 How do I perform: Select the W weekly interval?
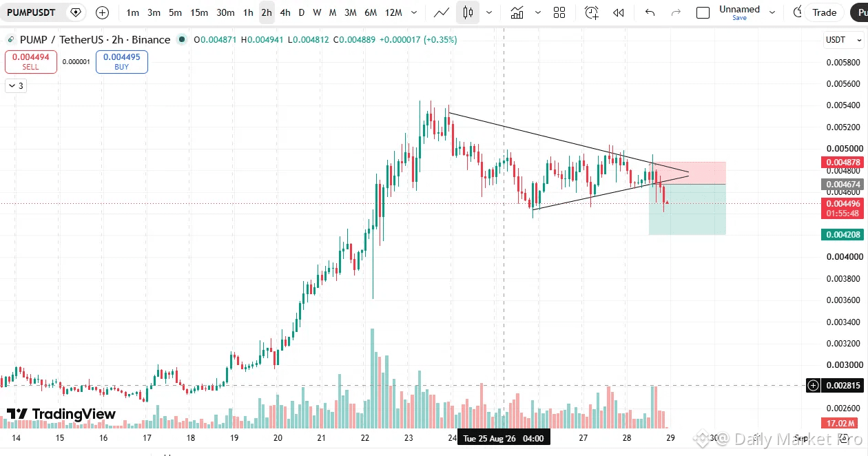317,12
